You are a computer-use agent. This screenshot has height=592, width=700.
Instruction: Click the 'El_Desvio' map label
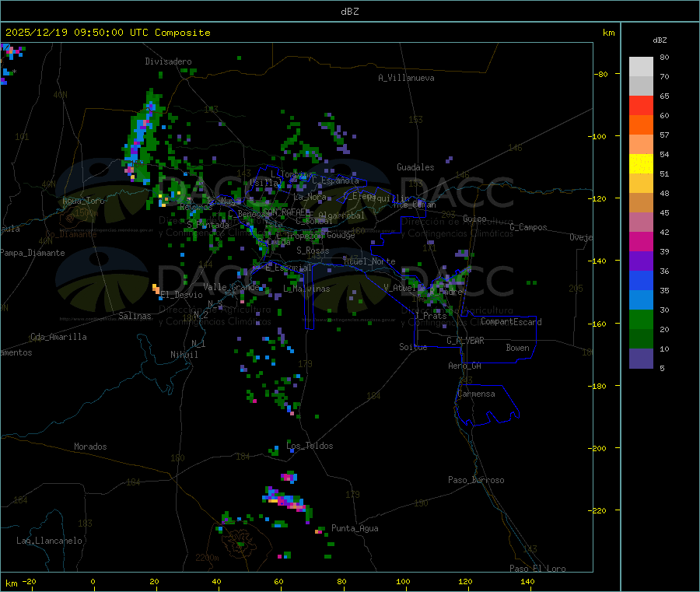pos(181,295)
